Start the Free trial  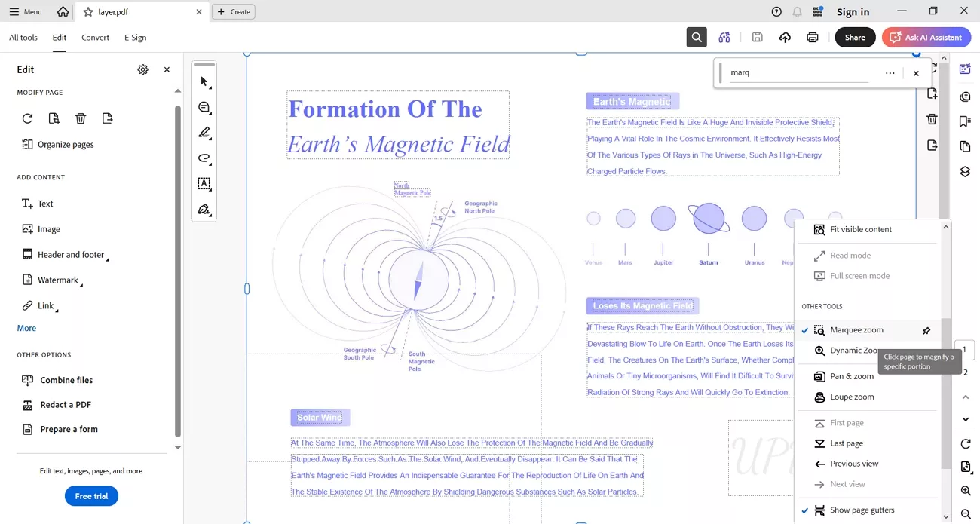click(91, 496)
